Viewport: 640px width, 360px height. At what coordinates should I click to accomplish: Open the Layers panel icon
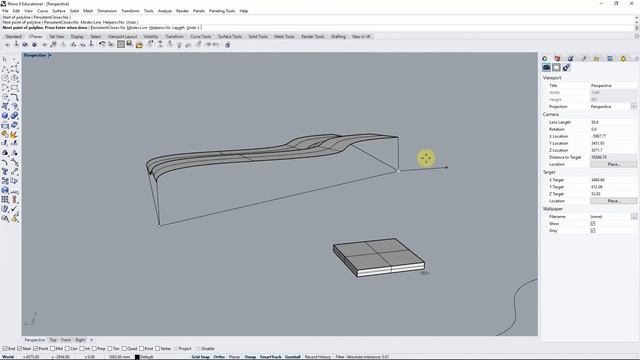tap(558, 59)
